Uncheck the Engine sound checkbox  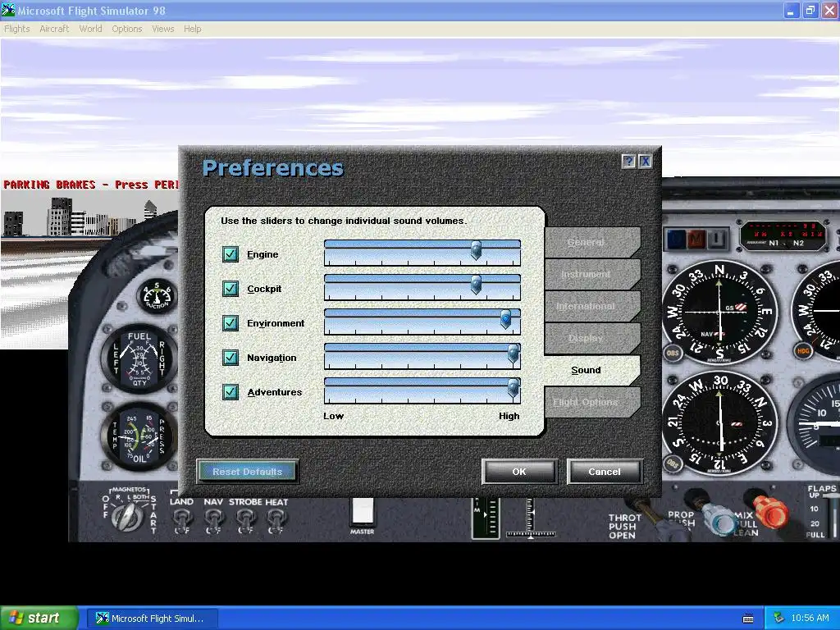(x=231, y=254)
